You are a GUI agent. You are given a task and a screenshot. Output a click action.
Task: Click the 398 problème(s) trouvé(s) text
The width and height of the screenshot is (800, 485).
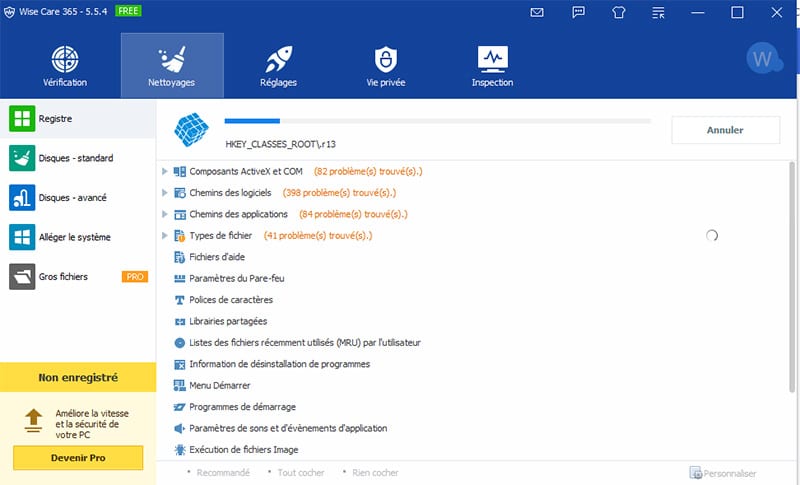click(339, 193)
